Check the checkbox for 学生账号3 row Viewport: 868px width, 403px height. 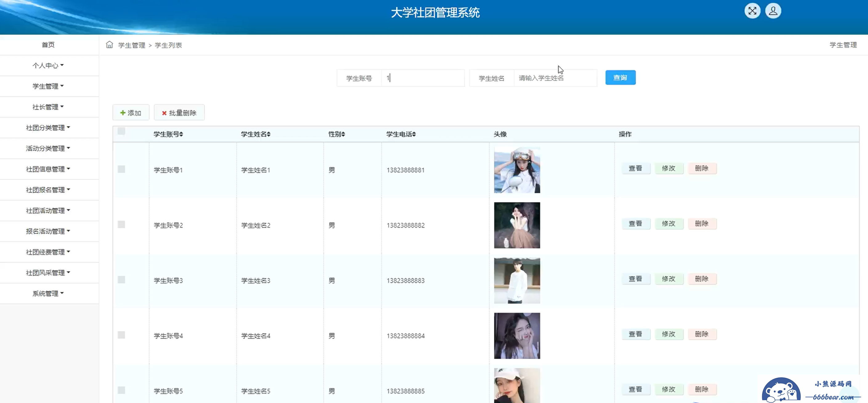coord(121,280)
